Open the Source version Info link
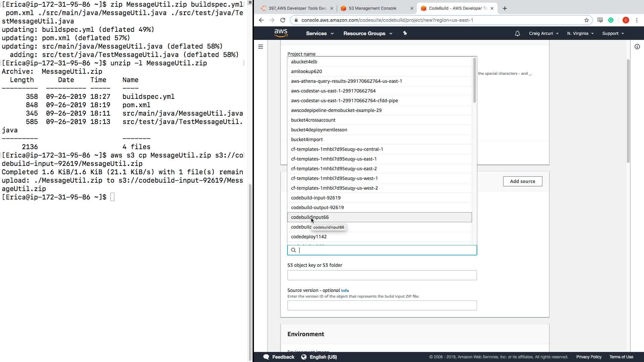Viewport: 644px width, 362px height. (345, 291)
